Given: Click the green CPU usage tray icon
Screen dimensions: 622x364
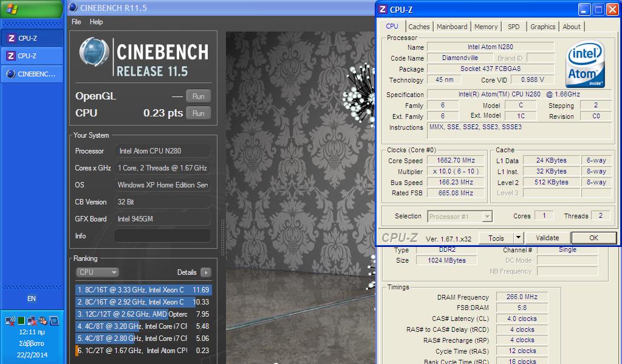Looking at the screenshot, I should click(21, 320).
